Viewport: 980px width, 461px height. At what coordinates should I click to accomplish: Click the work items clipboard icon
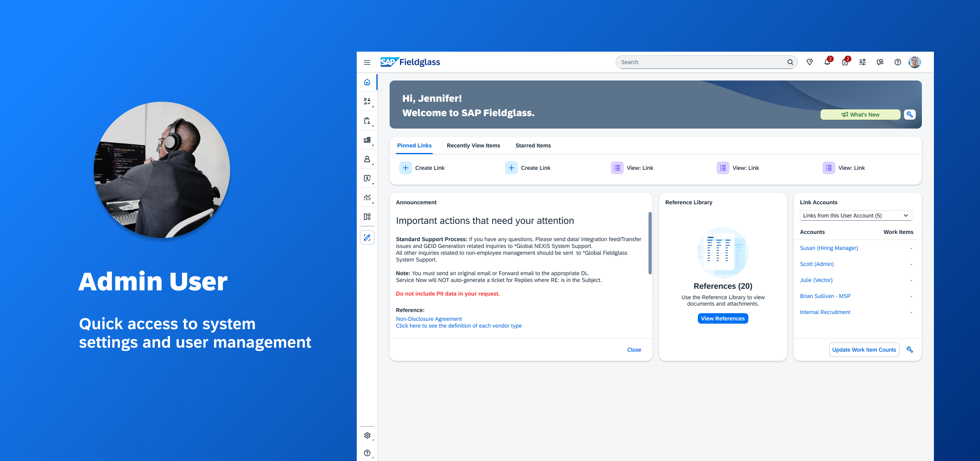(845, 62)
